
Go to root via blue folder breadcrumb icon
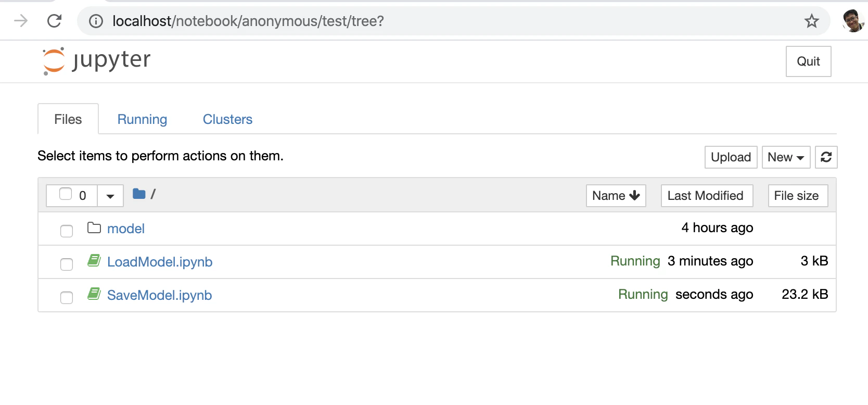click(x=139, y=194)
